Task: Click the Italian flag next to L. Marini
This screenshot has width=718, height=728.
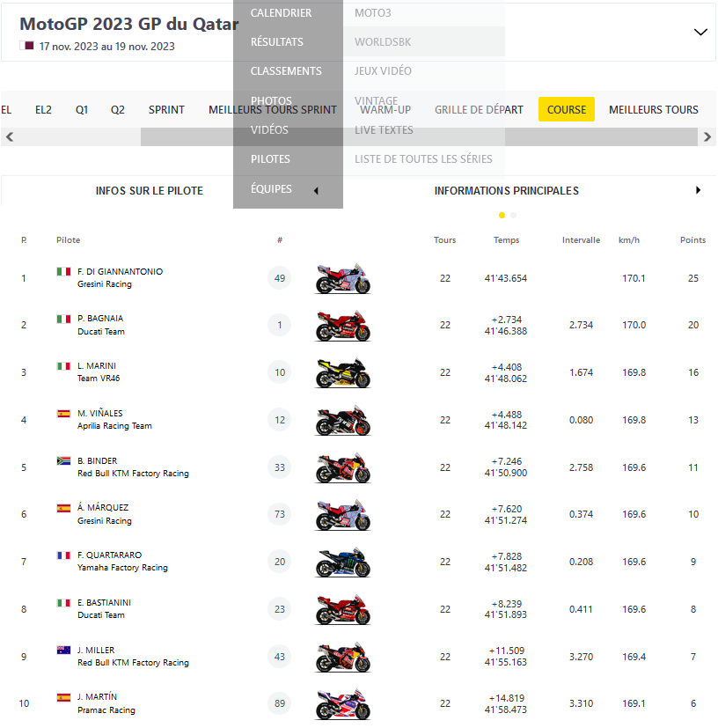Action: click(63, 366)
